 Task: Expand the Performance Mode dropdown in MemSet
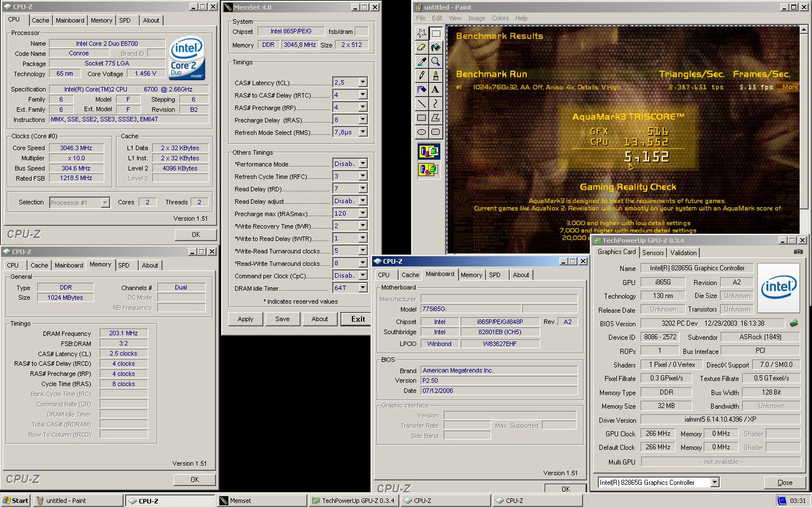tap(363, 164)
